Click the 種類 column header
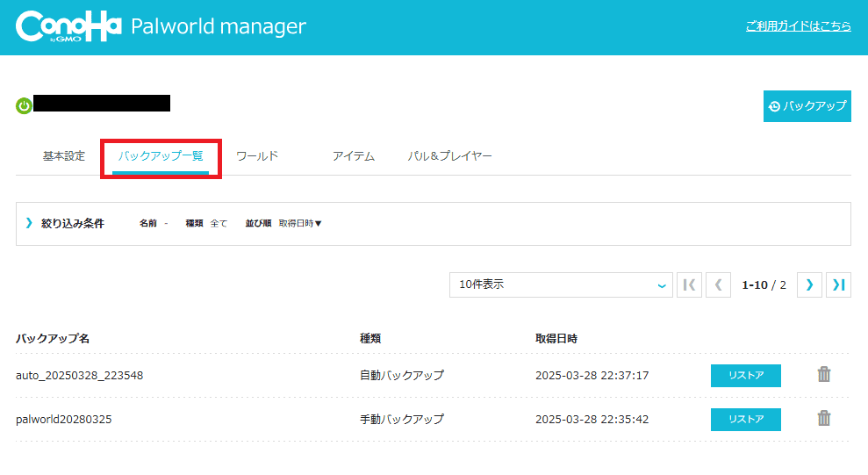 click(x=370, y=338)
